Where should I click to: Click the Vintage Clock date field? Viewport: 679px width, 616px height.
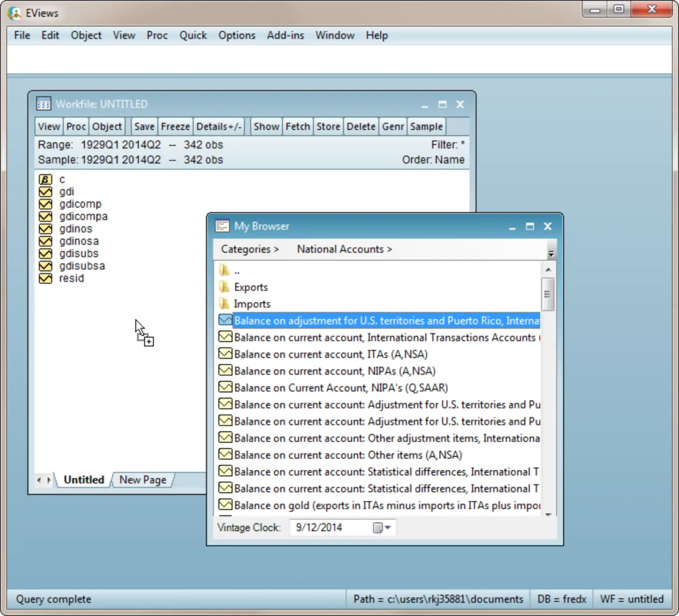click(x=331, y=528)
